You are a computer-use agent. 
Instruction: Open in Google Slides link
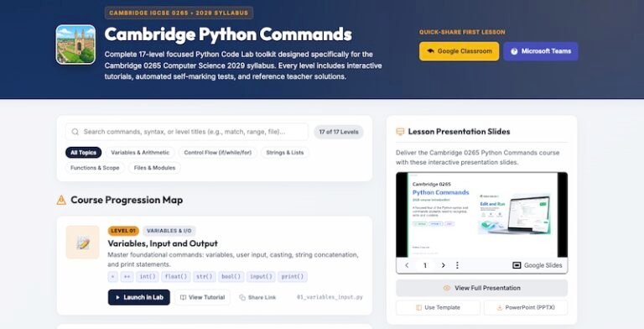coord(538,266)
